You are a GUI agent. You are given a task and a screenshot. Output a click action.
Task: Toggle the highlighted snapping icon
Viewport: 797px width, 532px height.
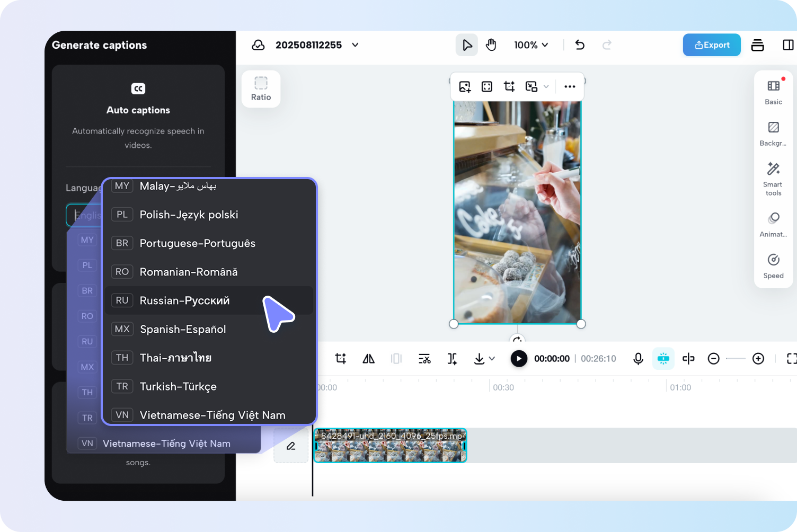click(x=663, y=359)
